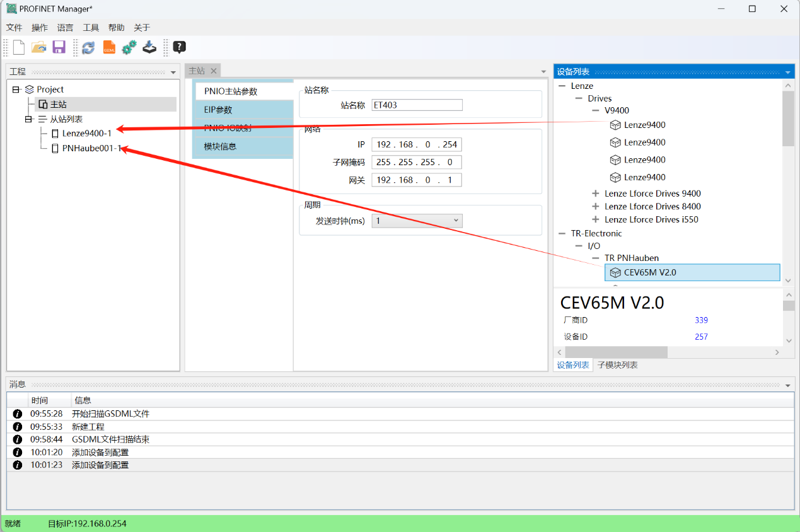This screenshot has width=800, height=532.
Task: Collapse the V9400 node
Action: (x=595, y=110)
